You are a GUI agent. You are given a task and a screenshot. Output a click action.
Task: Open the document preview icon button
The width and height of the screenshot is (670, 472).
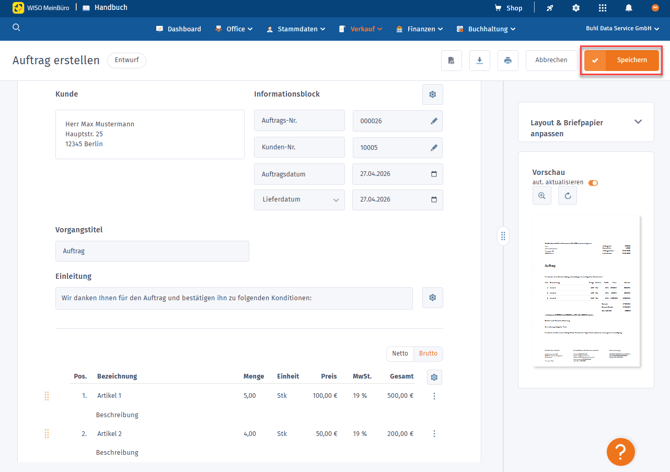tap(451, 60)
